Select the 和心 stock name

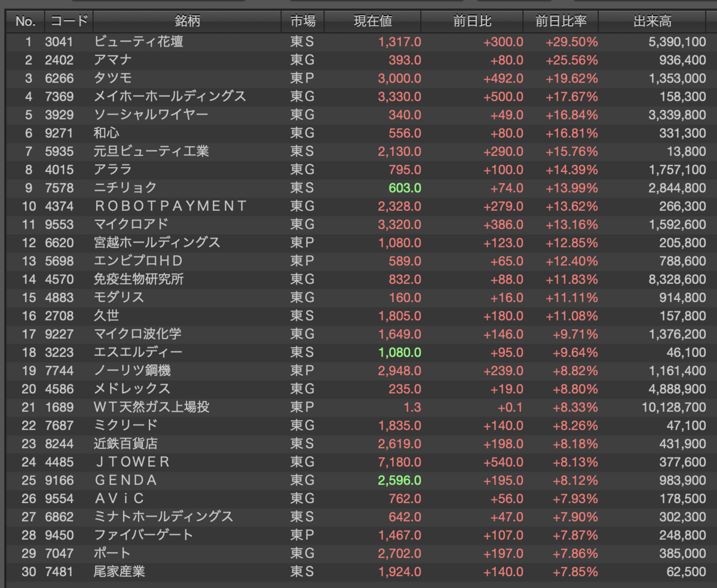pos(106,133)
